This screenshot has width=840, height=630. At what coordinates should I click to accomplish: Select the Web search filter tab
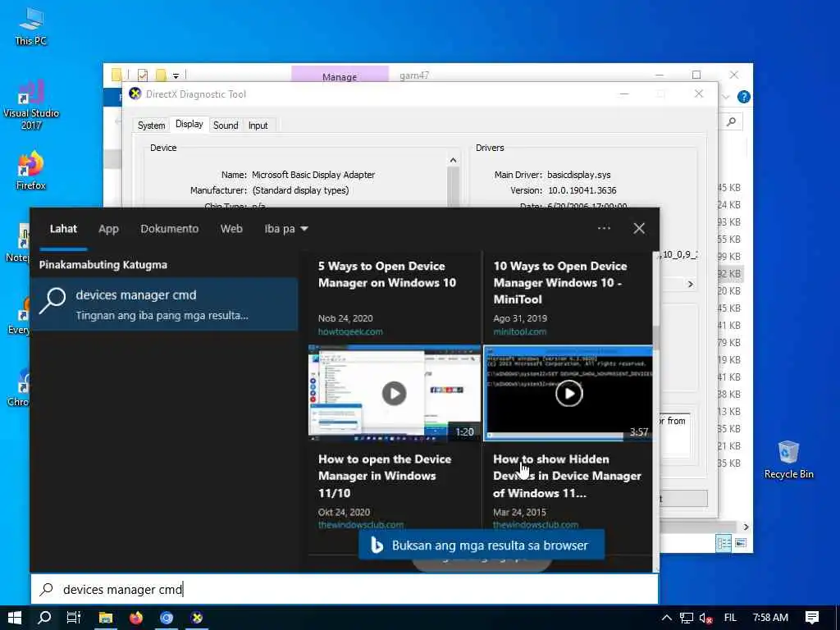click(231, 229)
